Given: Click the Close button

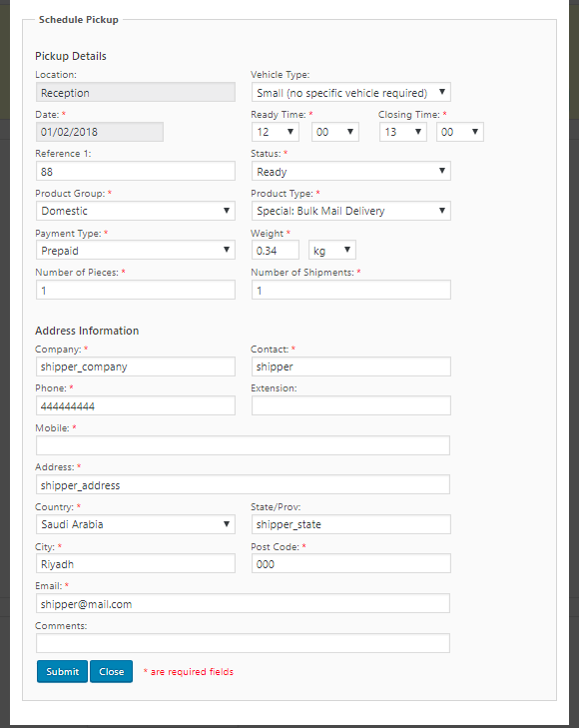Looking at the screenshot, I should (112, 671).
